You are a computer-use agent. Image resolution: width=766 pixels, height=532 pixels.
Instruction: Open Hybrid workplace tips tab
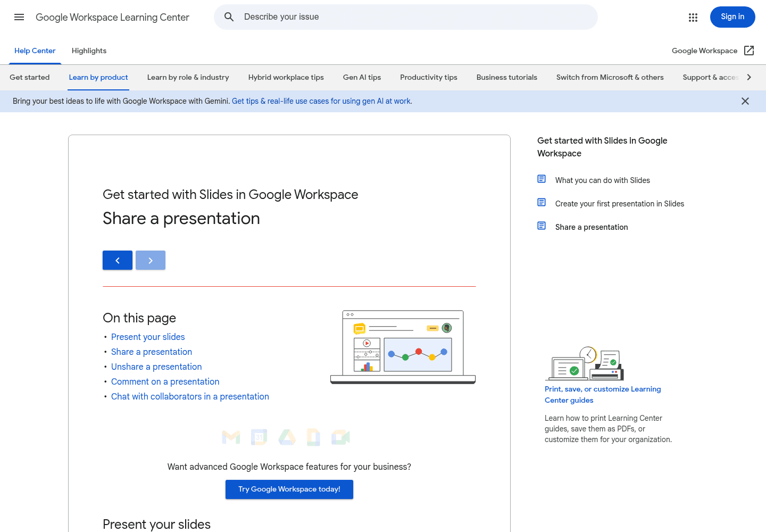286,77
